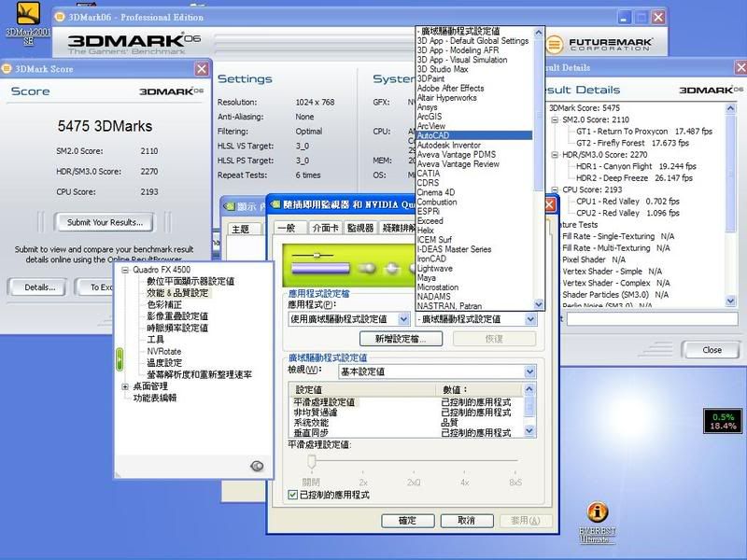Select HDR2 - Deep Freeze result row

click(x=634, y=178)
